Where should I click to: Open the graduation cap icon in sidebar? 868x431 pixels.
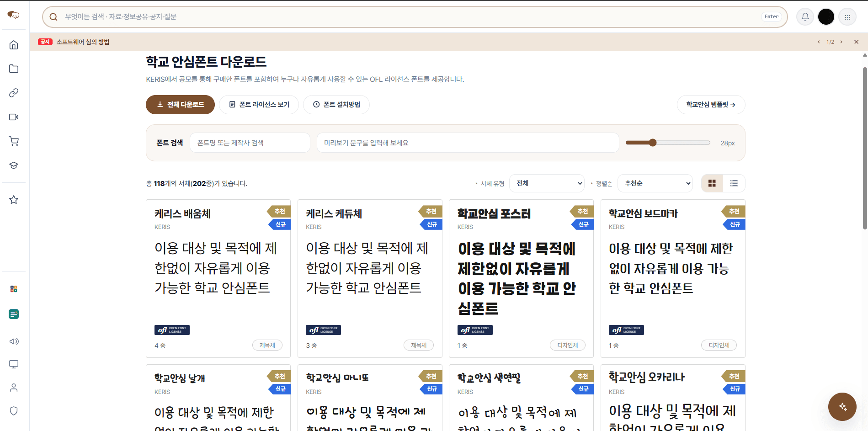tap(14, 165)
